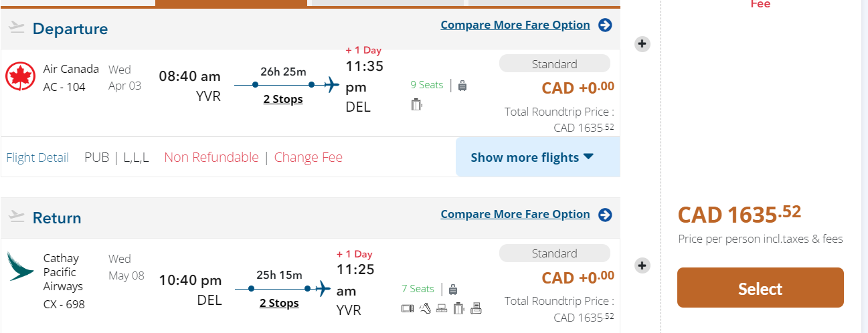Click the Cathay Pacific airline logo
The height and width of the screenshot is (333, 868).
(20, 266)
